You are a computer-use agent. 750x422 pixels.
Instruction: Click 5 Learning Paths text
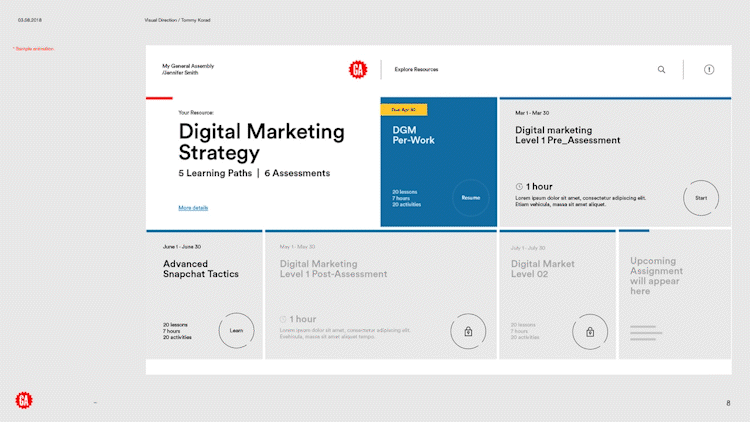(x=215, y=173)
